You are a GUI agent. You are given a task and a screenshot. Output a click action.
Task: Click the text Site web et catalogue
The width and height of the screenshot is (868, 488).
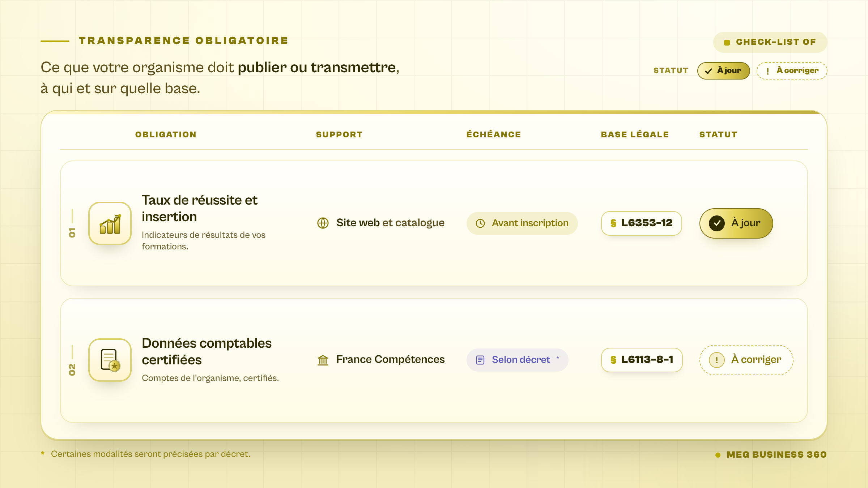[x=390, y=223]
